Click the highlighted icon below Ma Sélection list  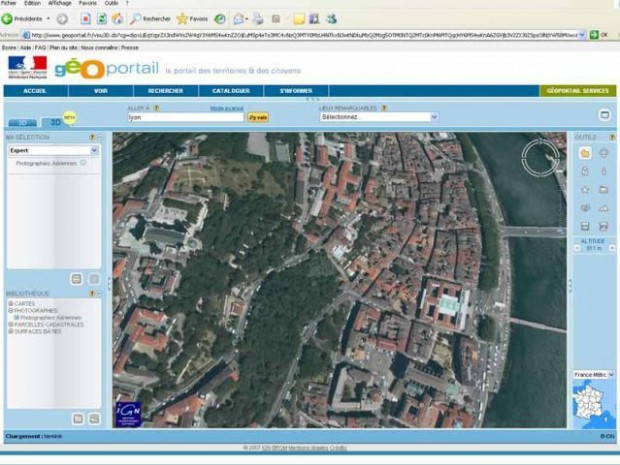[77, 279]
